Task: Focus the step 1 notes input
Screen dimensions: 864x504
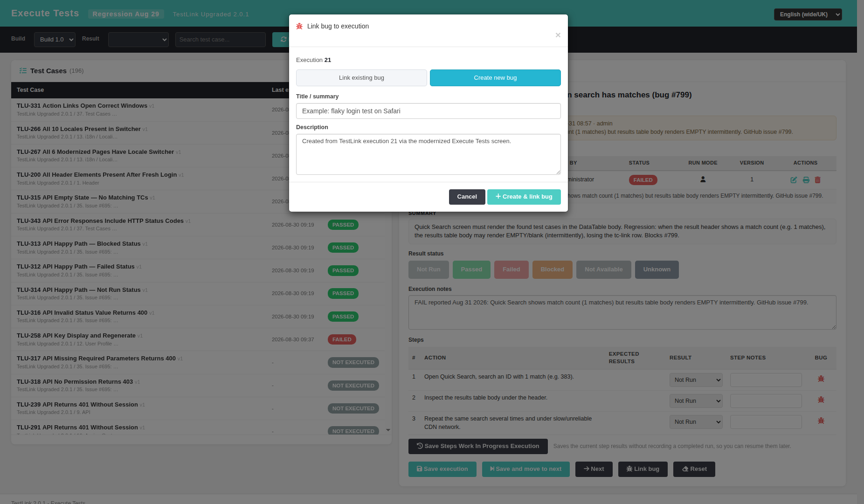Action: click(766, 380)
